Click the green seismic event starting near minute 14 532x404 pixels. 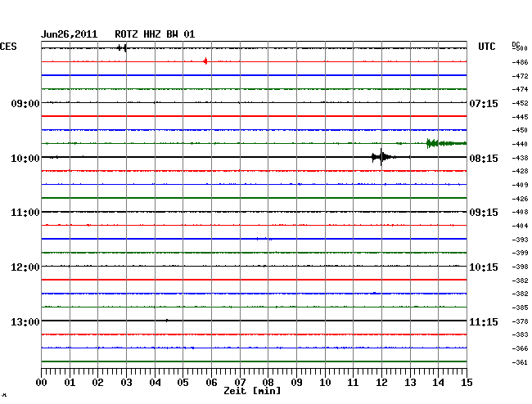pos(446,143)
